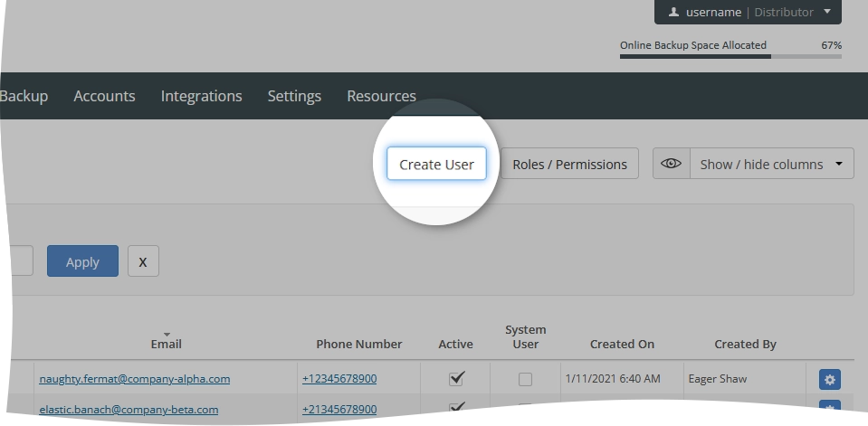Screen dimensions: 868x426
Task: Open the Settings menu
Action: point(294,96)
